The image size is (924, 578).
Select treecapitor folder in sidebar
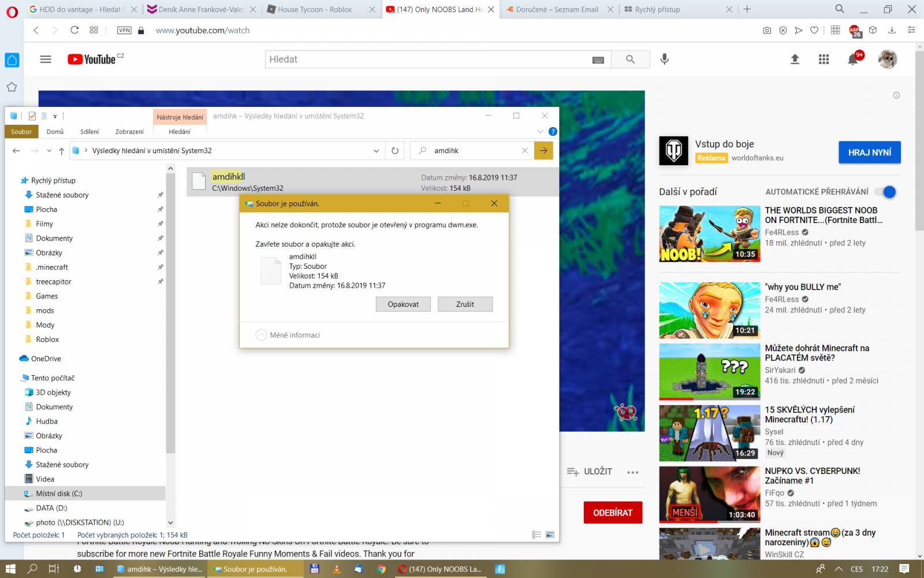coord(54,281)
